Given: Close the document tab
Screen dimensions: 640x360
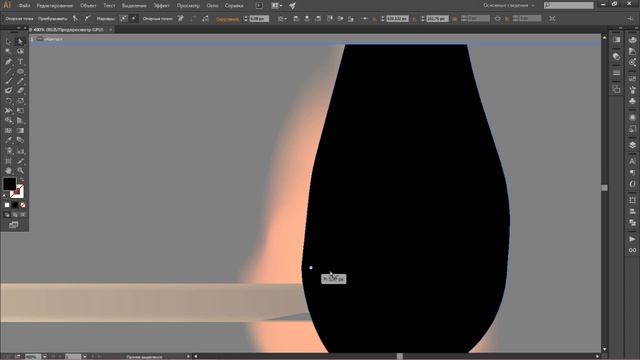Looking at the screenshot, I should (x=111, y=30).
